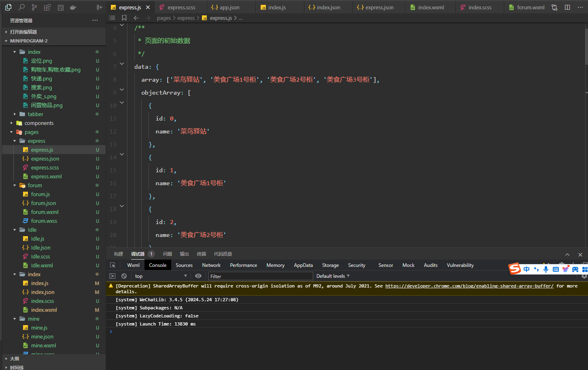Click the compare changes icon in tab bar

pos(554,7)
